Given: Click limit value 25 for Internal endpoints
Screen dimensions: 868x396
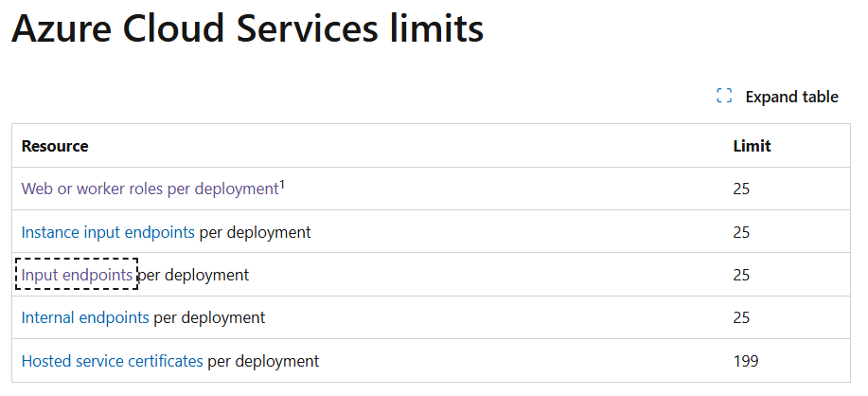Looking at the screenshot, I should (741, 317).
